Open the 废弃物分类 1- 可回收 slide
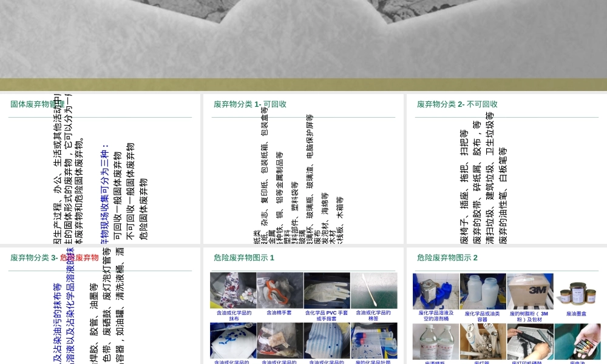 [x=303, y=169]
